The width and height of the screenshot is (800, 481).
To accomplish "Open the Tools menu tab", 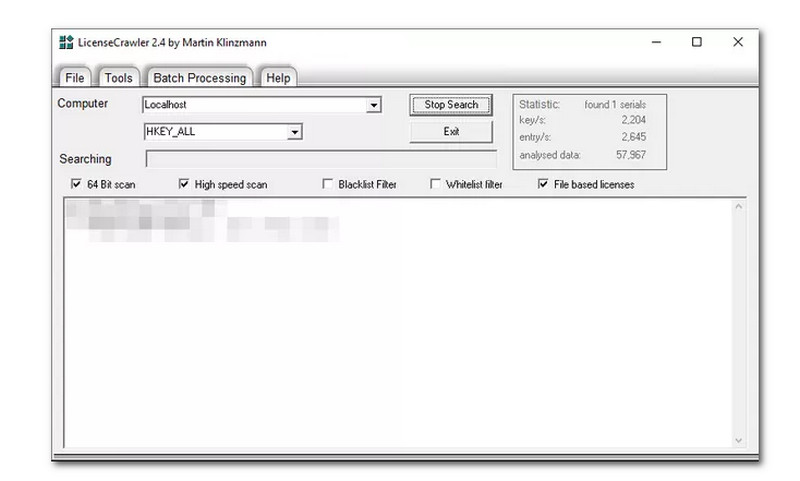I will [x=118, y=78].
